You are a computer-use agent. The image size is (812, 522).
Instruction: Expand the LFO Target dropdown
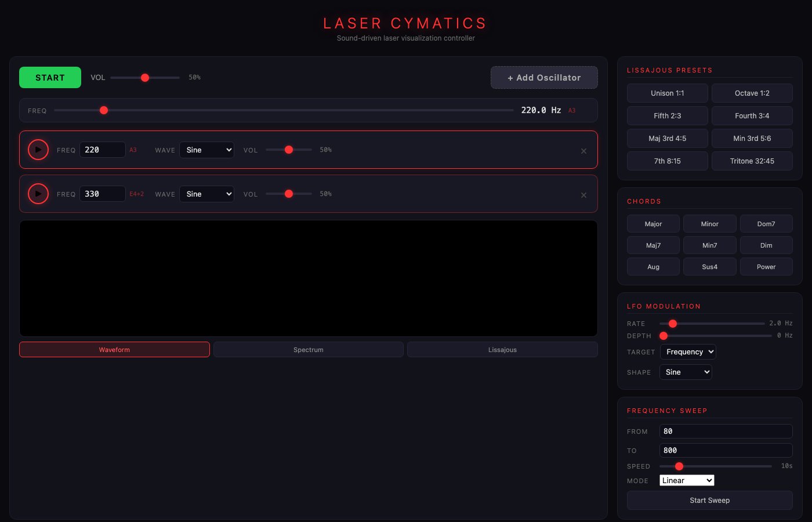coord(688,351)
